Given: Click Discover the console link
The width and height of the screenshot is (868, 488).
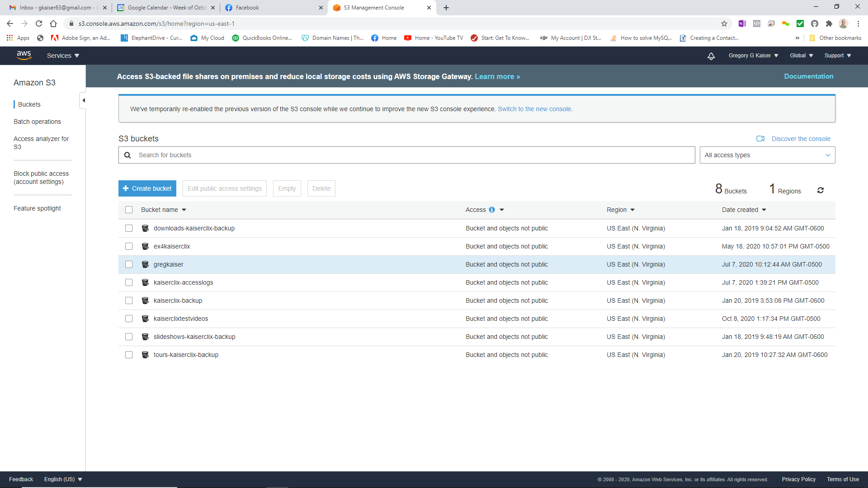Looking at the screenshot, I should click(801, 139).
